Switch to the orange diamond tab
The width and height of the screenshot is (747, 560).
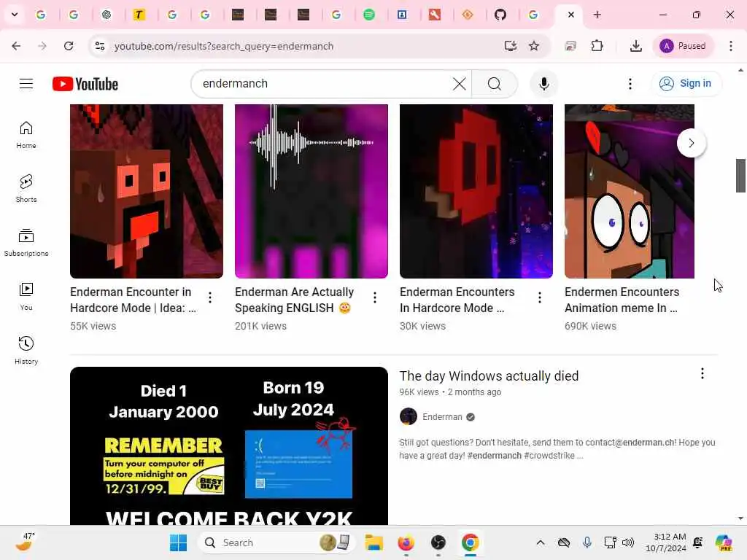tap(468, 15)
